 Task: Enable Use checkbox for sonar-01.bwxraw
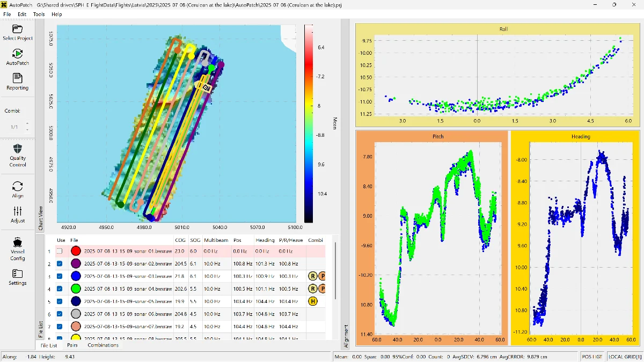[x=60, y=251]
